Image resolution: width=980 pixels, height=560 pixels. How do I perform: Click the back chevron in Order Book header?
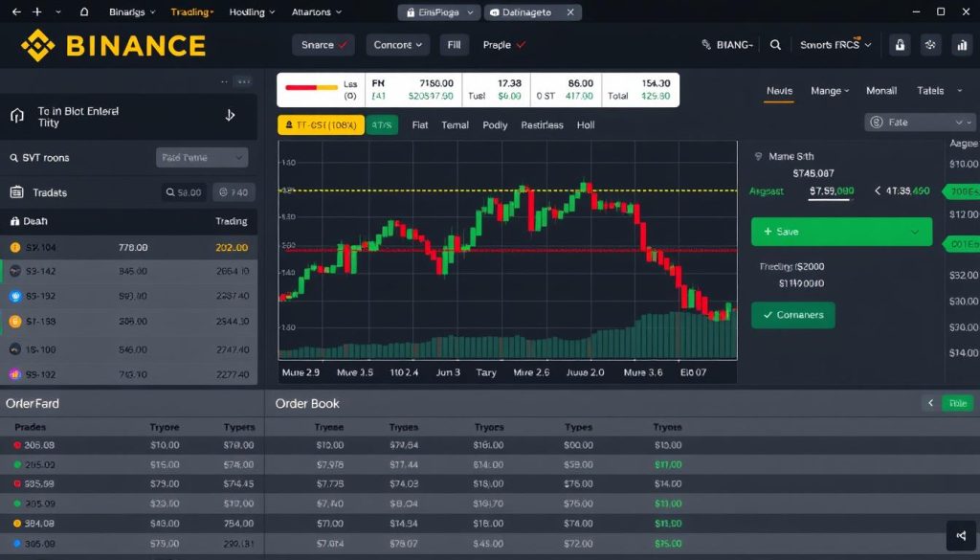(930, 403)
